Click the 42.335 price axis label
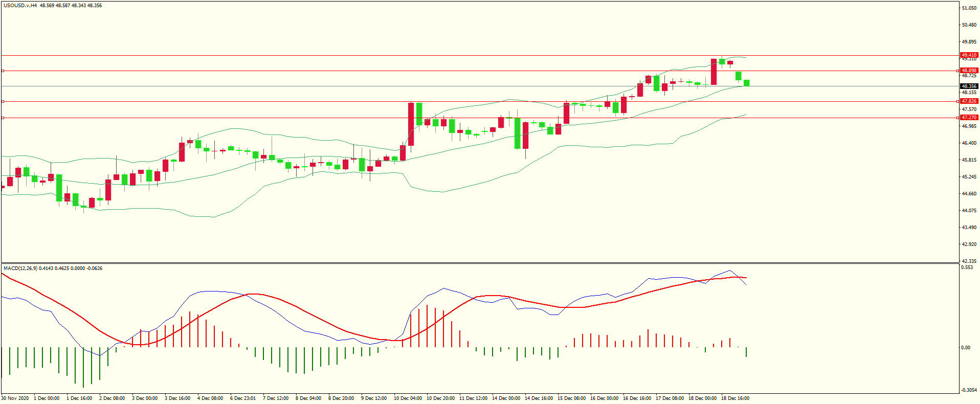This screenshot has width=980, height=404. tap(969, 261)
